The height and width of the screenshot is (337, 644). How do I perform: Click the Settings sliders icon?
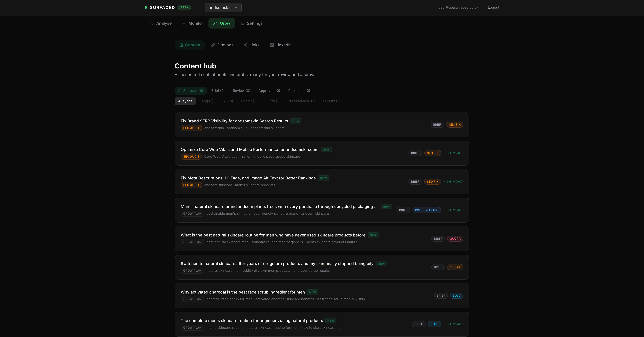(242, 23)
